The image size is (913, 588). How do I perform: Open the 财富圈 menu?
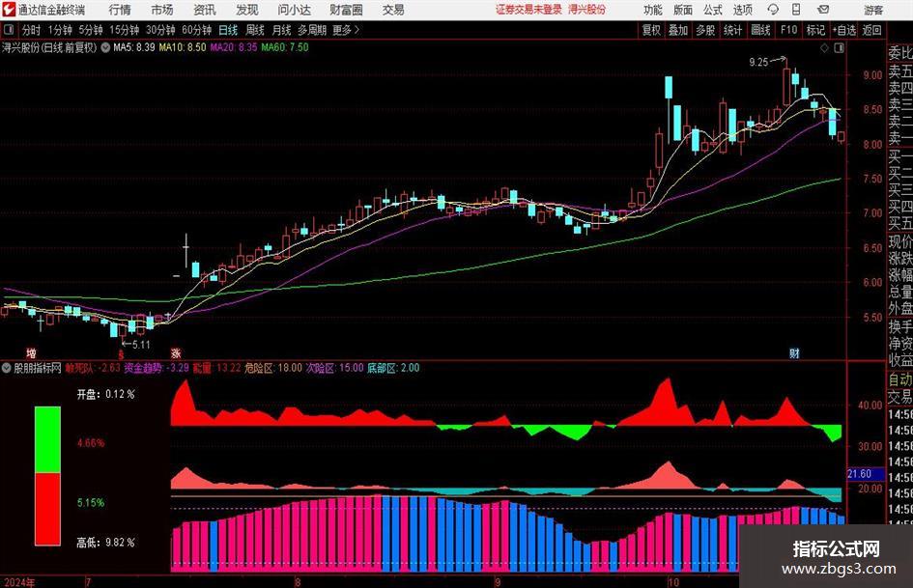(346, 10)
